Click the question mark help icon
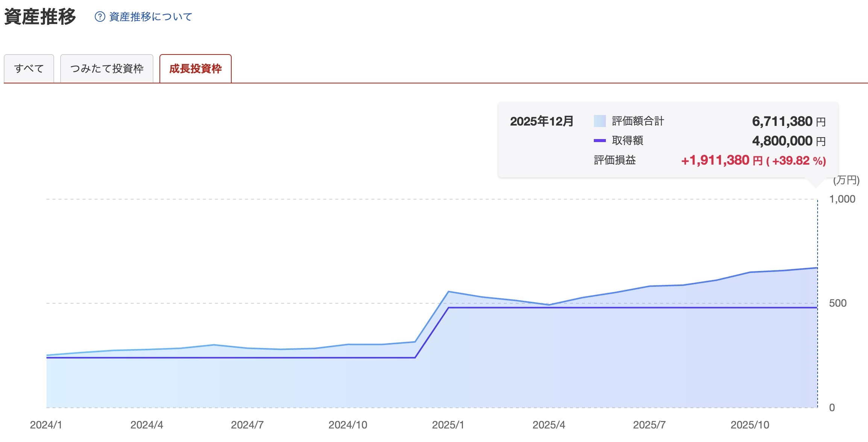 click(100, 17)
